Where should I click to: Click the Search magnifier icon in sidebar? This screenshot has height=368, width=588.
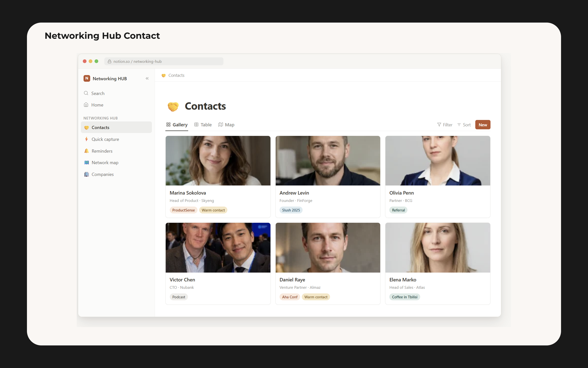[86, 93]
